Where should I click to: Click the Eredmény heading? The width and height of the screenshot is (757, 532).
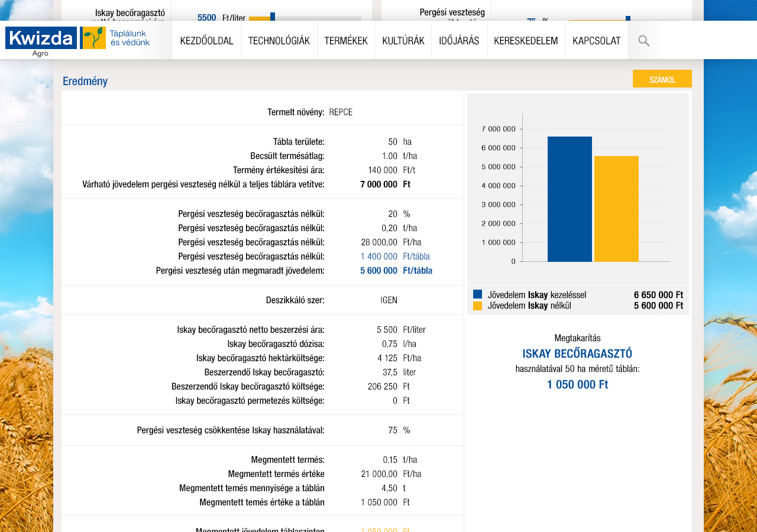(x=85, y=82)
